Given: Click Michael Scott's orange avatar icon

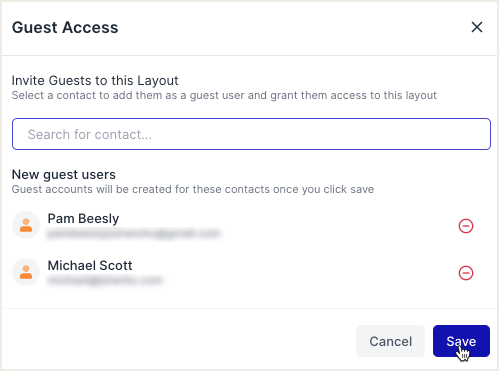Looking at the screenshot, I should [26, 272].
